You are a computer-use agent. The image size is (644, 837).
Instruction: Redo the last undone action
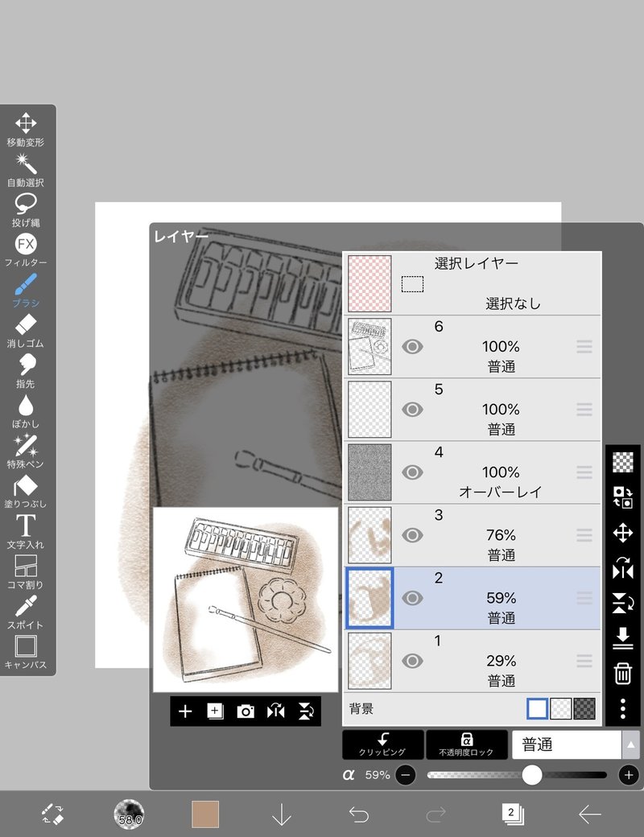[x=436, y=814]
